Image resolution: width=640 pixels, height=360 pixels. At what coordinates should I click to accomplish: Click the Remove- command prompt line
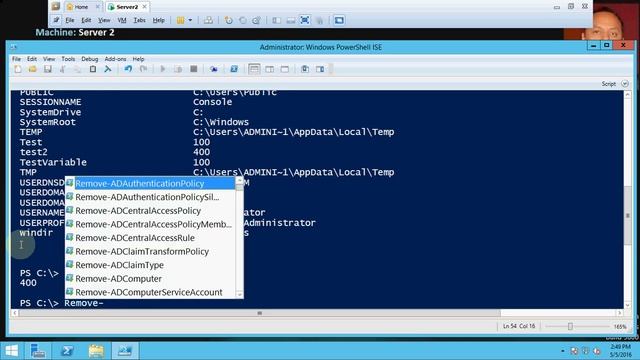point(61,303)
